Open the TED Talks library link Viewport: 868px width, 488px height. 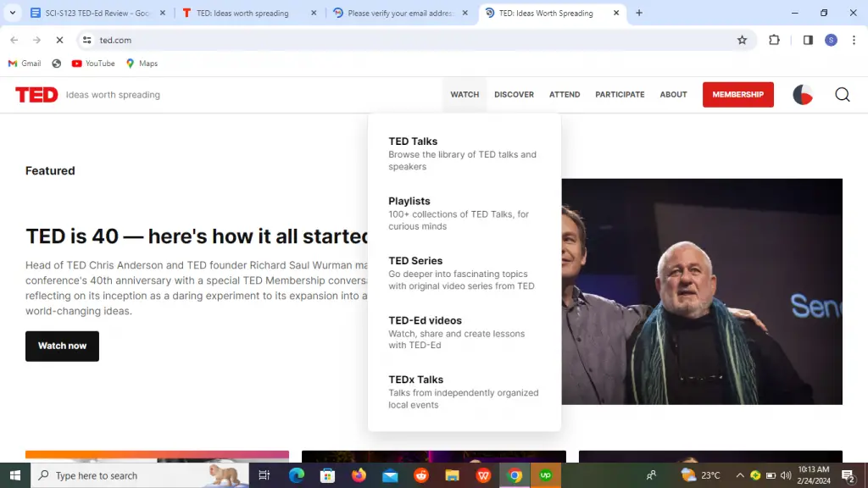pos(413,141)
